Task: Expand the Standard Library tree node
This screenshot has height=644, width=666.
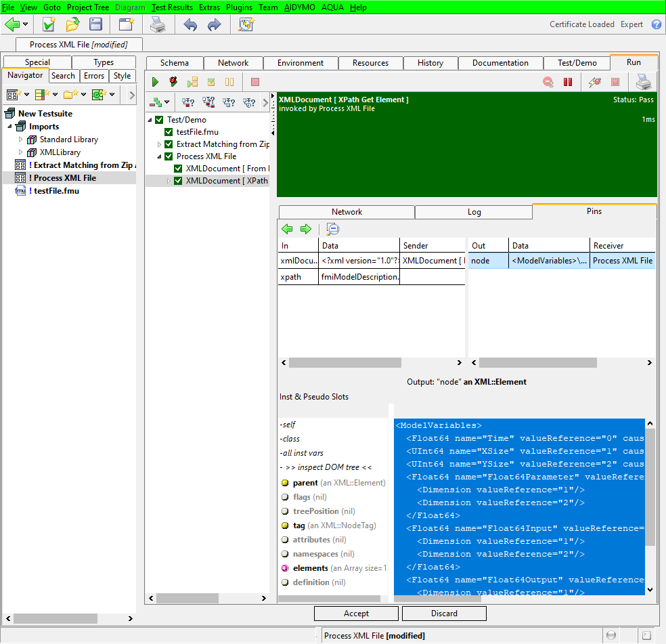Action: pyautogui.click(x=21, y=139)
